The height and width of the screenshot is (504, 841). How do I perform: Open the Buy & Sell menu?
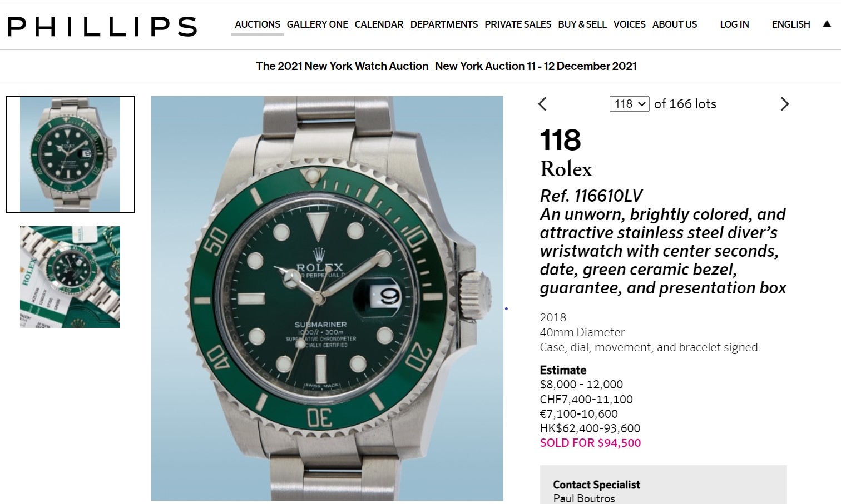582,24
